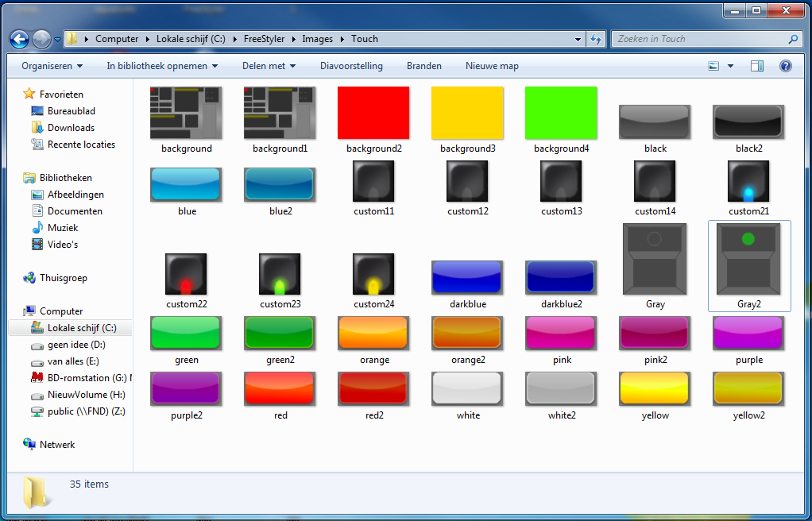This screenshot has width=812, height=521.
Task: Click the Nieuwe map button
Action: point(492,66)
